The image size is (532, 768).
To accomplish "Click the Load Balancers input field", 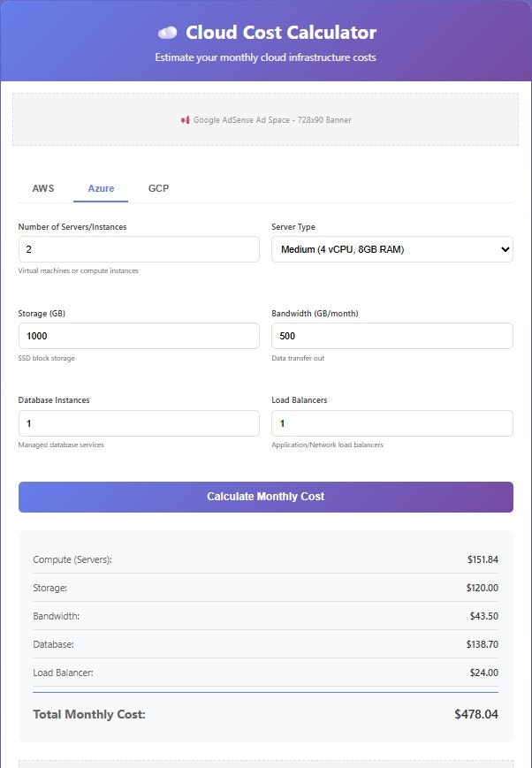I will coord(392,423).
